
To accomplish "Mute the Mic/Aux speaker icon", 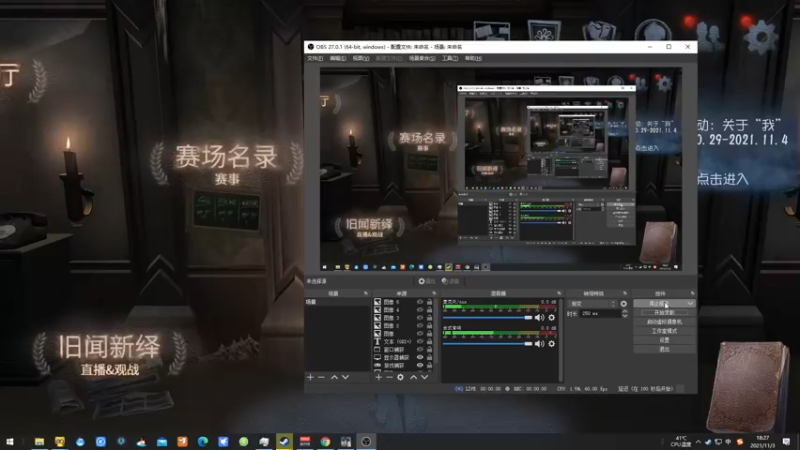I will [x=539, y=317].
